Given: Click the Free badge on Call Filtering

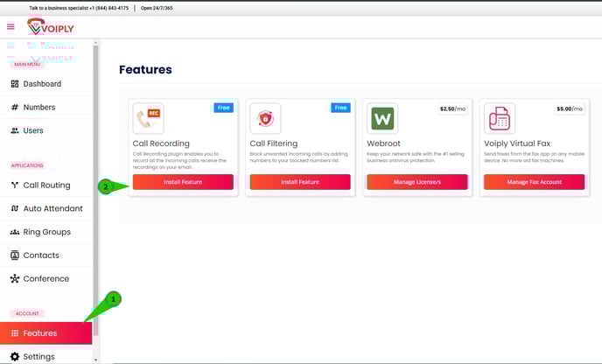Looking at the screenshot, I should coord(340,108).
